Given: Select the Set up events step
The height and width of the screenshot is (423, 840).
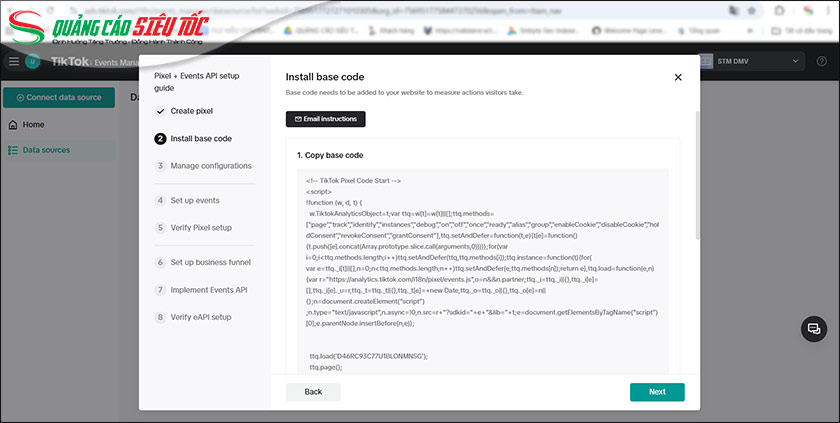Looking at the screenshot, I should (194, 201).
